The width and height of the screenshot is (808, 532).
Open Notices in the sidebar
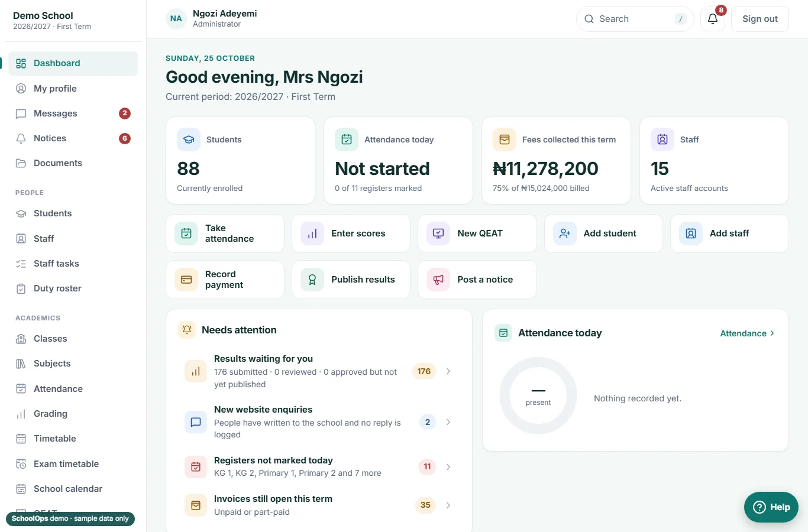[x=73, y=138]
